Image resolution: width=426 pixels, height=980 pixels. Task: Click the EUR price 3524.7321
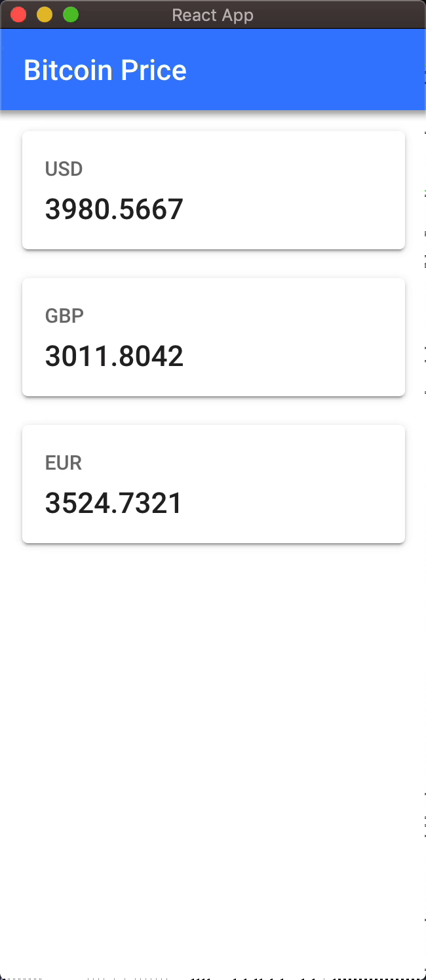tap(114, 504)
